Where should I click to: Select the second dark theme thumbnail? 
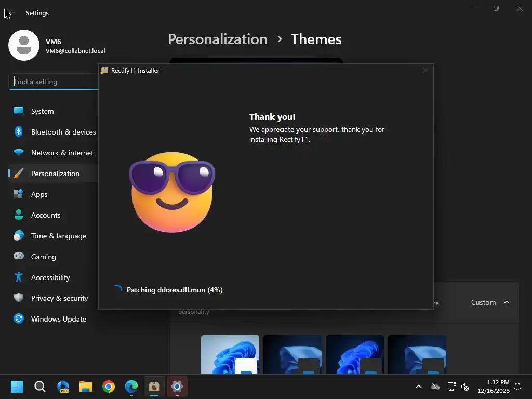tap(292, 354)
